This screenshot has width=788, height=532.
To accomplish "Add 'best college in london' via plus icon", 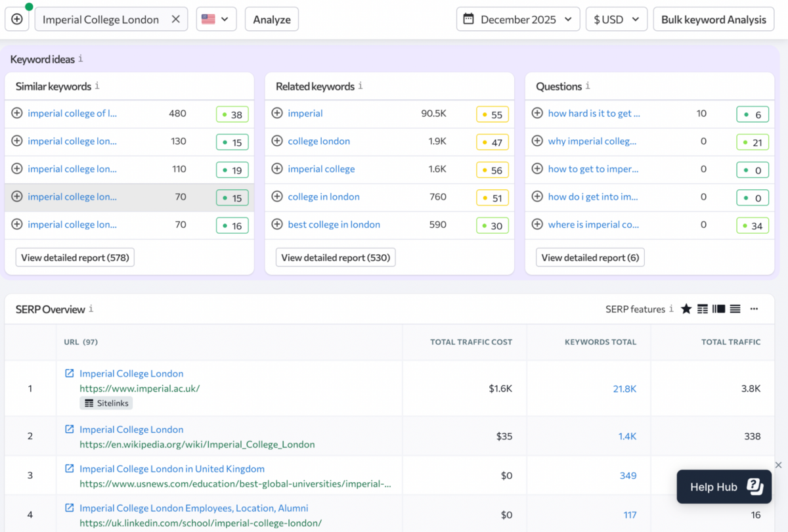I will point(277,224).
